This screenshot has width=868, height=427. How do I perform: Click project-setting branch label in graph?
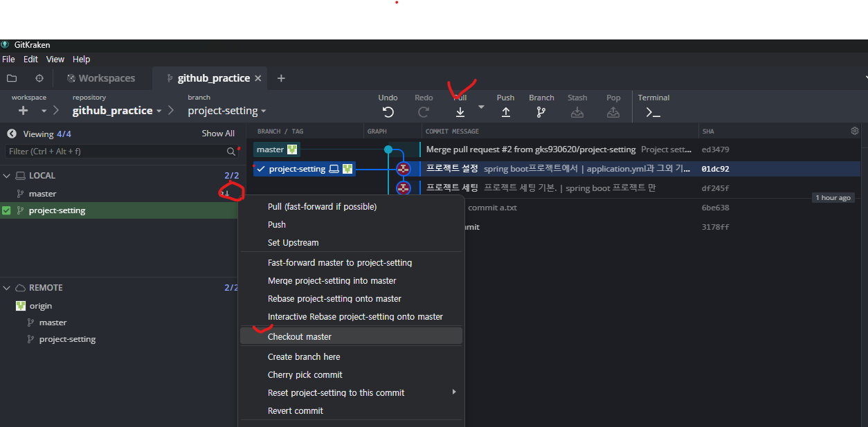(304, 169)
